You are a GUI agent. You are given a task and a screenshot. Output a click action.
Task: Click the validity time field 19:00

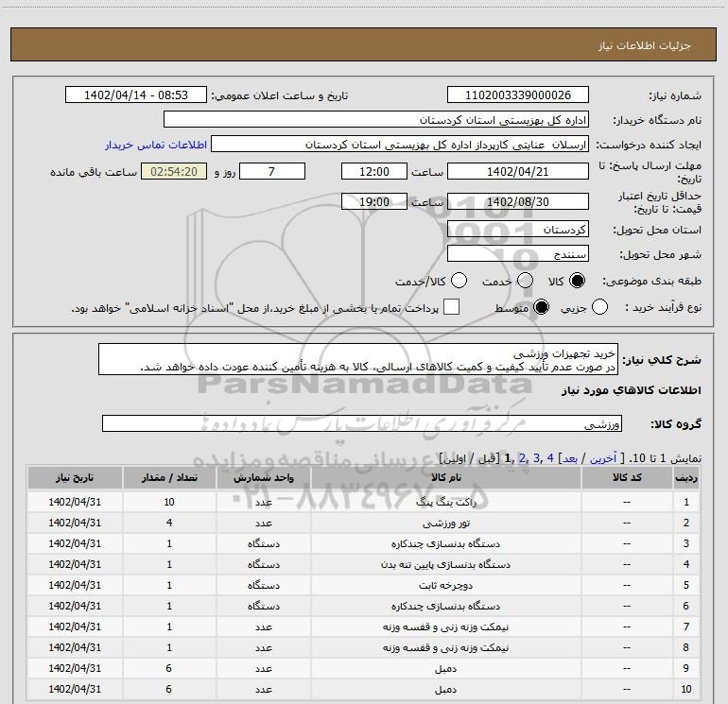[374, 201]
